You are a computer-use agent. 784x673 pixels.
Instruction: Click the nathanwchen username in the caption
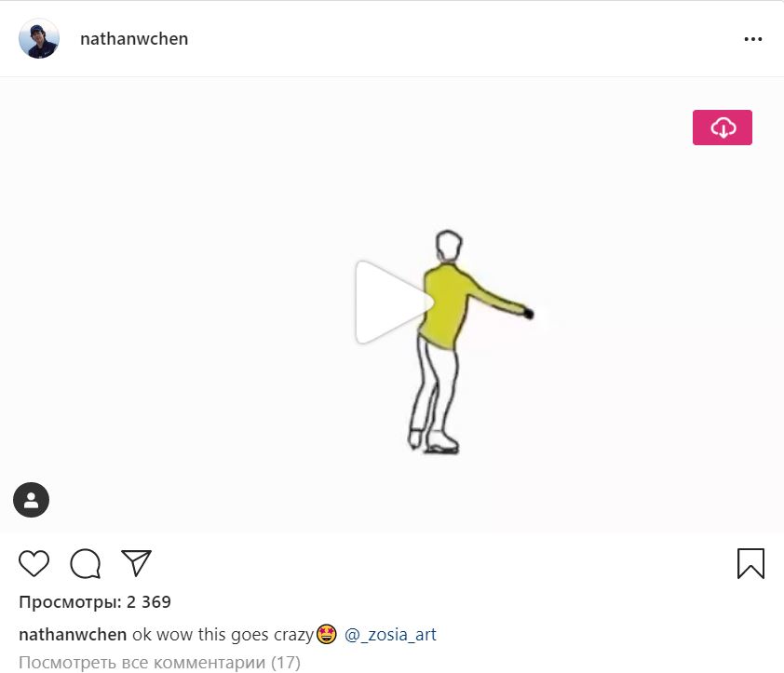pos(73,635)
